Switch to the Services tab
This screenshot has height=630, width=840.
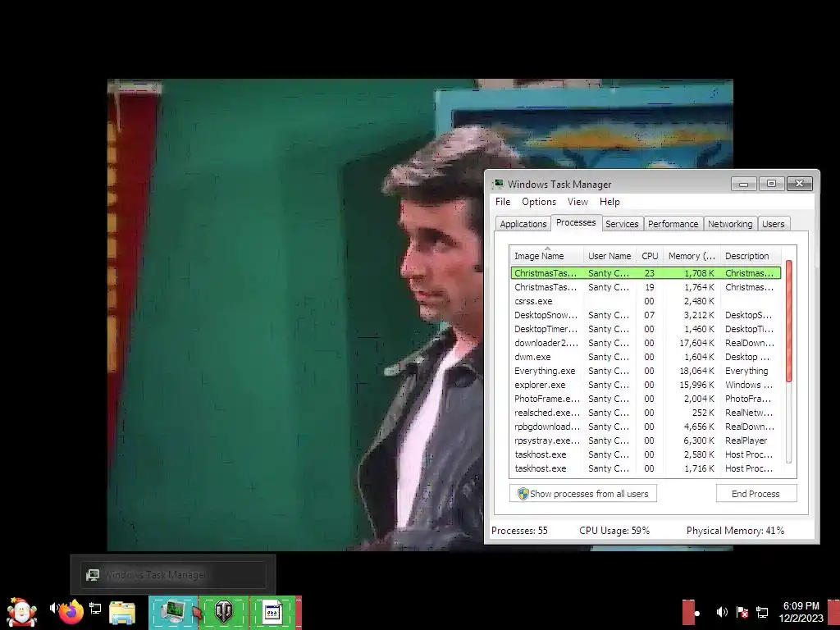pyautogui.click(x=622, y=224)
